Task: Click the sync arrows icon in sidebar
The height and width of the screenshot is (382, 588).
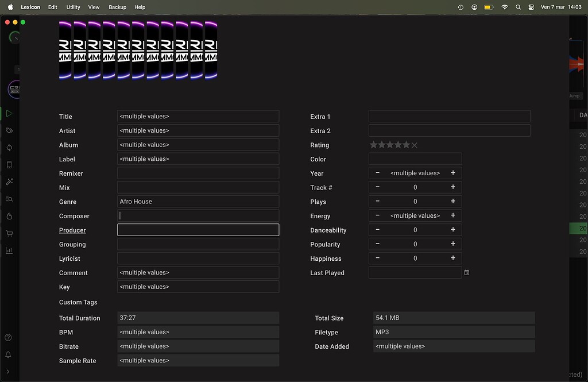Action: click(x=9, y=148)
